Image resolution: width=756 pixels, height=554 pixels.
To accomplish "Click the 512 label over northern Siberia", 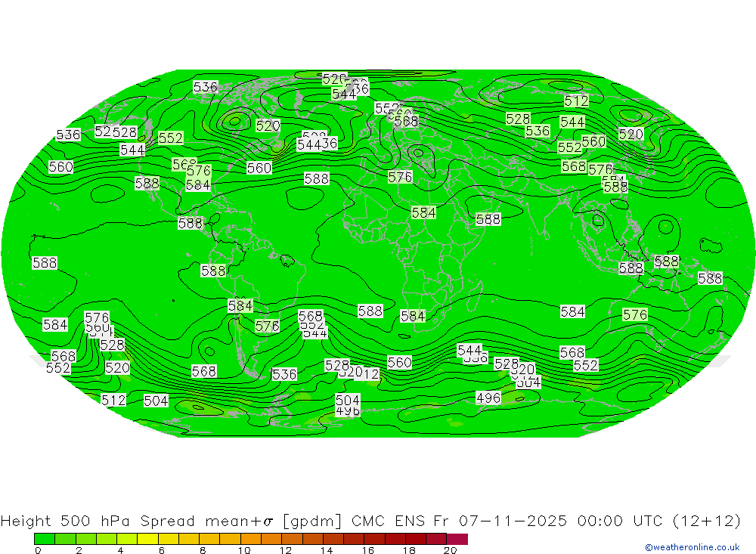I will [x=576, y=101].
